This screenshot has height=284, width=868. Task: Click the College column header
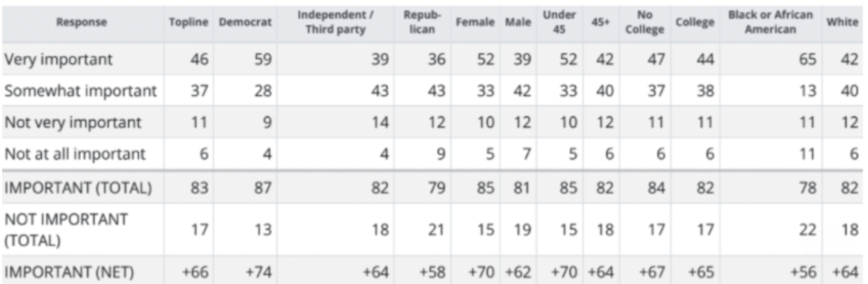coord(695,22)
